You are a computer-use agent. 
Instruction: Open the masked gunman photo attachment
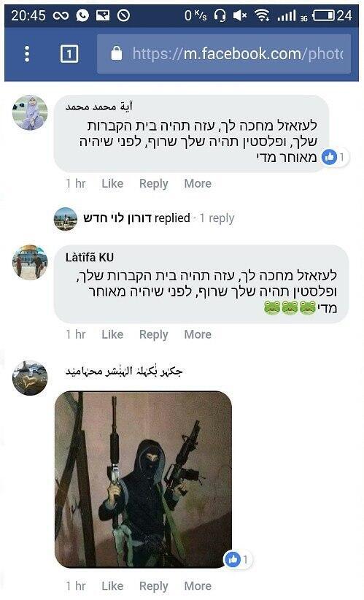144,480
